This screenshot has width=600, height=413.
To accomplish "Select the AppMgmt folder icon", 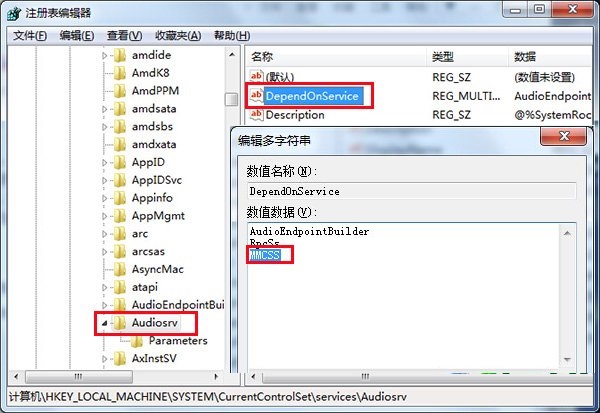I will click(x=120, y=216).
